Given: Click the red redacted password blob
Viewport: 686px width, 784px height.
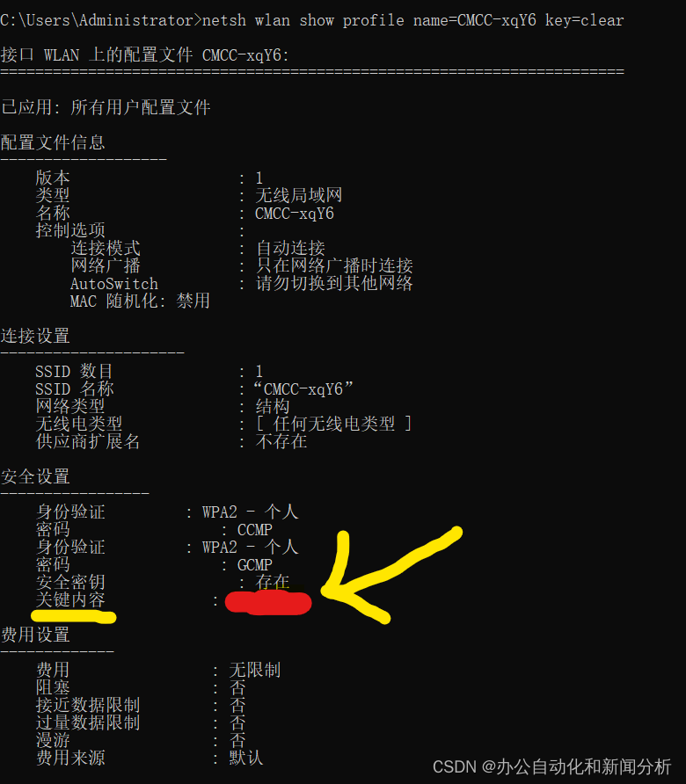Looking at the screenshot, I should coord(268,602).
